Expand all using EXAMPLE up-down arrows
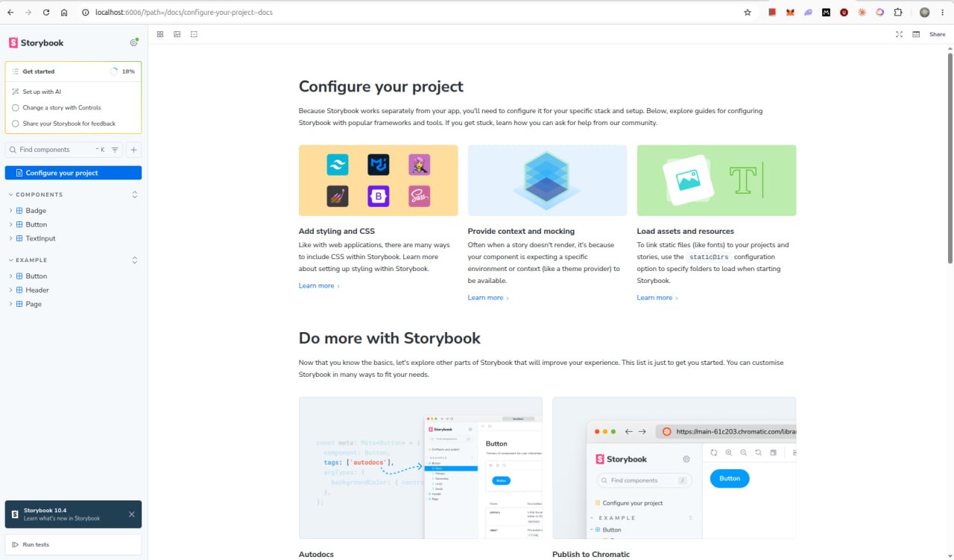Viewport: 954px width, 560px height. coord(135,261)
